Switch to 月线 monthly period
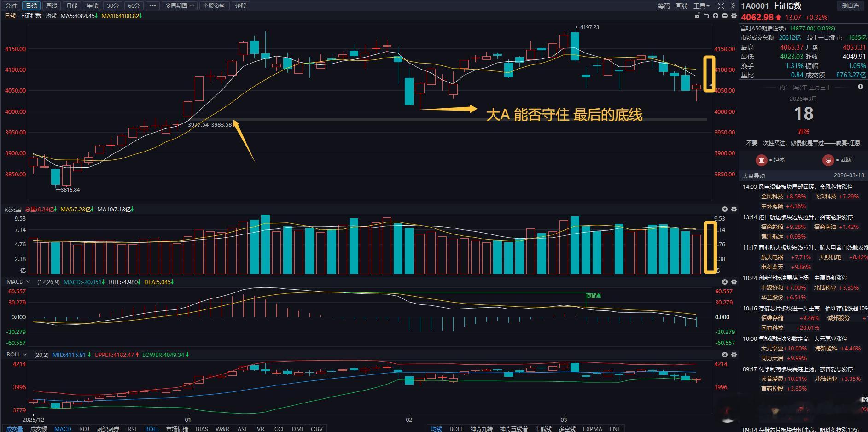Viewport: 868px width, 432px height. pyautogui.click(x=72, y=6)
